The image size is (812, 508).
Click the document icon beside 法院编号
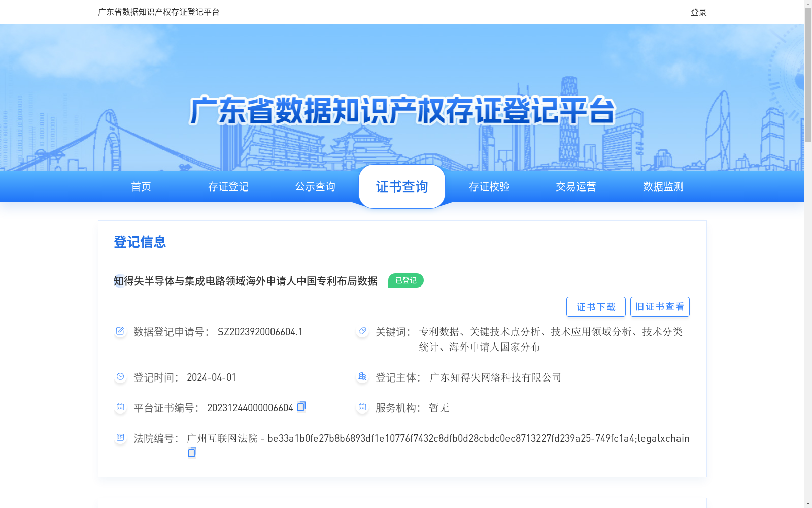click(120, 438)
